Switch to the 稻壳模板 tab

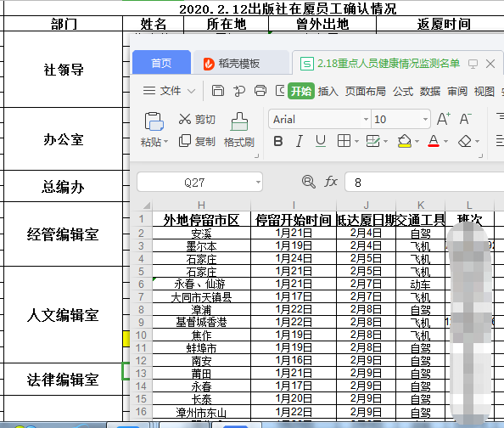click(x=241, y=63)
